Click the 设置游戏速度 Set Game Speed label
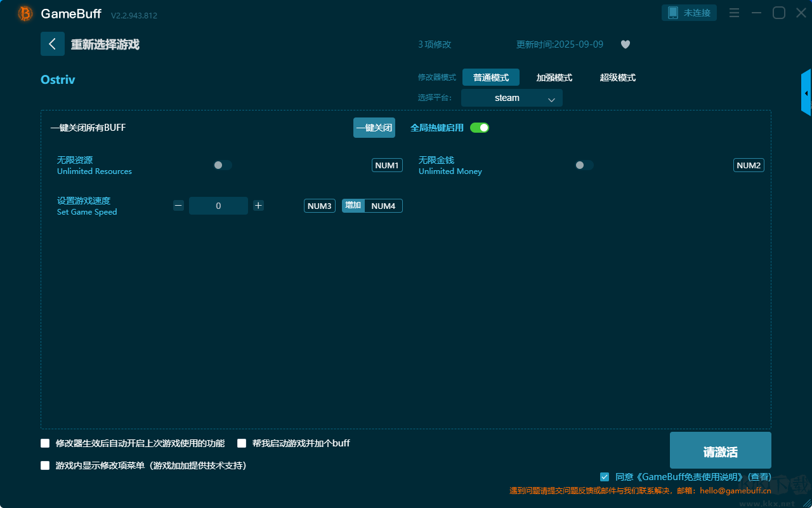The image size is (812, 508). (x=87, y=206)
